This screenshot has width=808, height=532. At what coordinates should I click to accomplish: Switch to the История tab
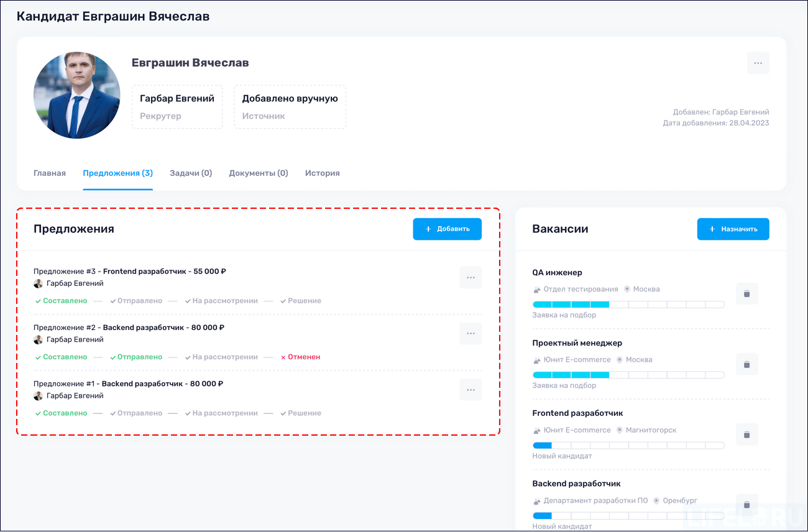pos(323,173)
